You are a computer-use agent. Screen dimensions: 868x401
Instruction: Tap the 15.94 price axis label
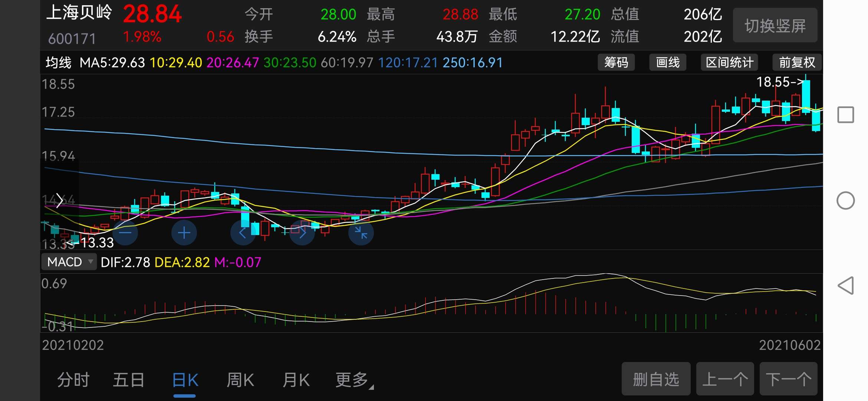tap(58, 156)
